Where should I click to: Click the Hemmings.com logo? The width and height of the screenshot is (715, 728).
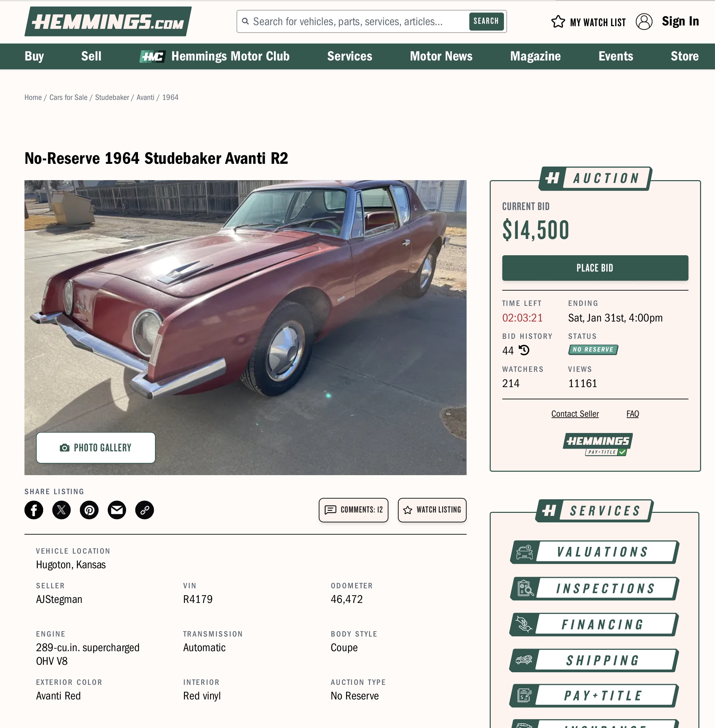[x=108, y=21]
